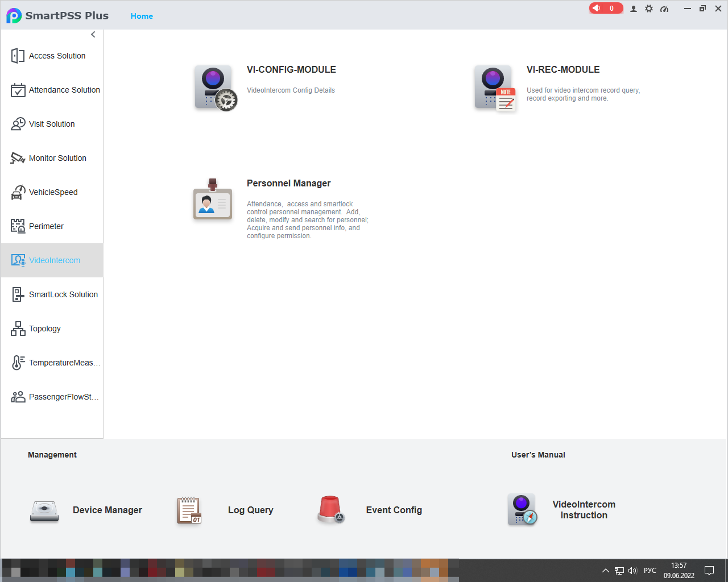The width and height of the screenshot is (728, 582).
Task: Click Device Manager label
Action: 107,510
